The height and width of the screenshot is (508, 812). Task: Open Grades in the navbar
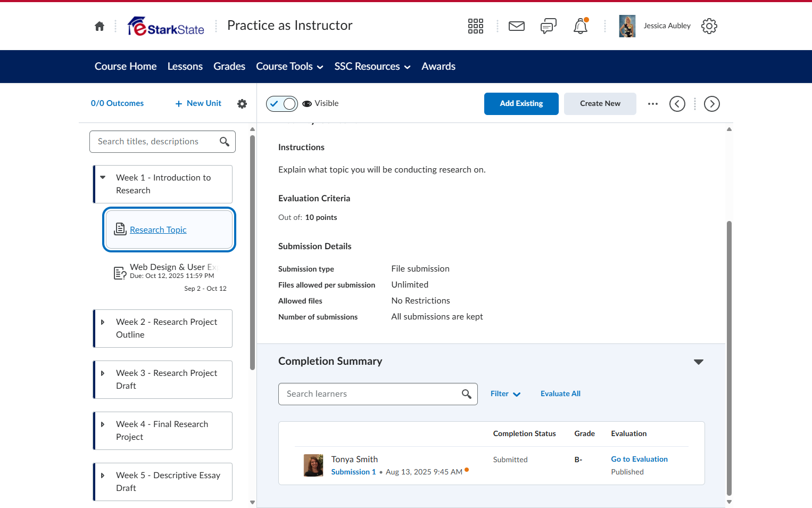coord(229,67)
